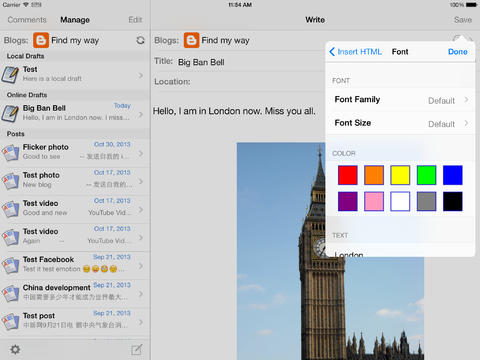480x360 pixels.
Task: Select the first Test video post from Oct 17
Action: pos(75,209)
